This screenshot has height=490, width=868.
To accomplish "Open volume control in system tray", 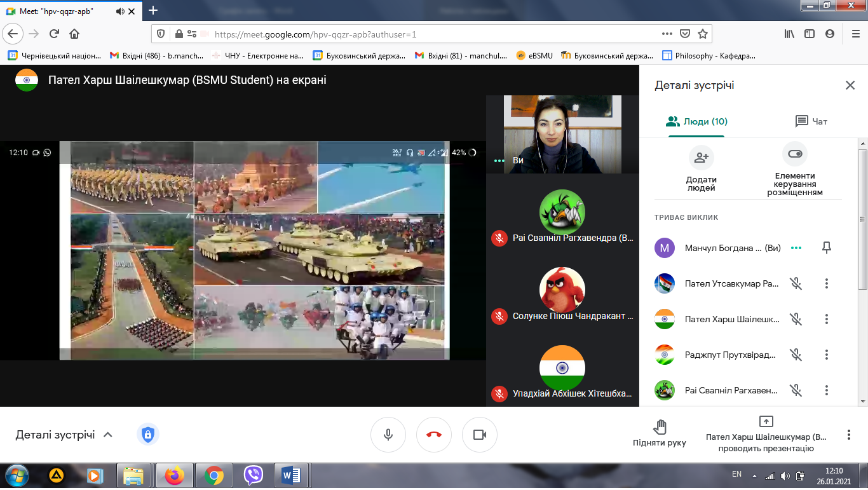I will [x=786, y=475].
